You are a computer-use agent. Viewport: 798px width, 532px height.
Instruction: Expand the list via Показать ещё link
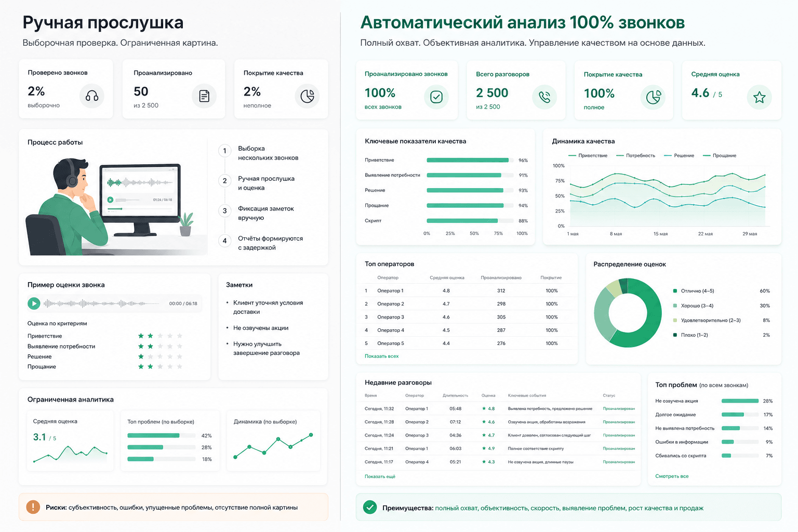[x=380, y=476]
